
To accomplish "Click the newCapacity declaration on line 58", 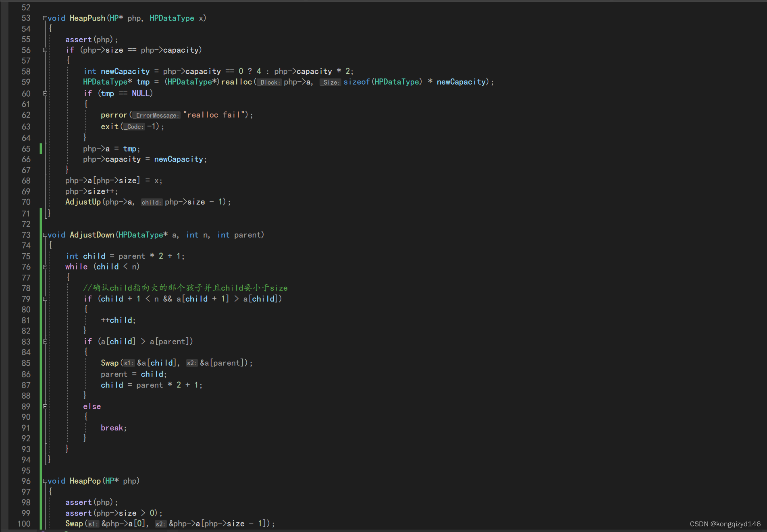I will [125, 71].
